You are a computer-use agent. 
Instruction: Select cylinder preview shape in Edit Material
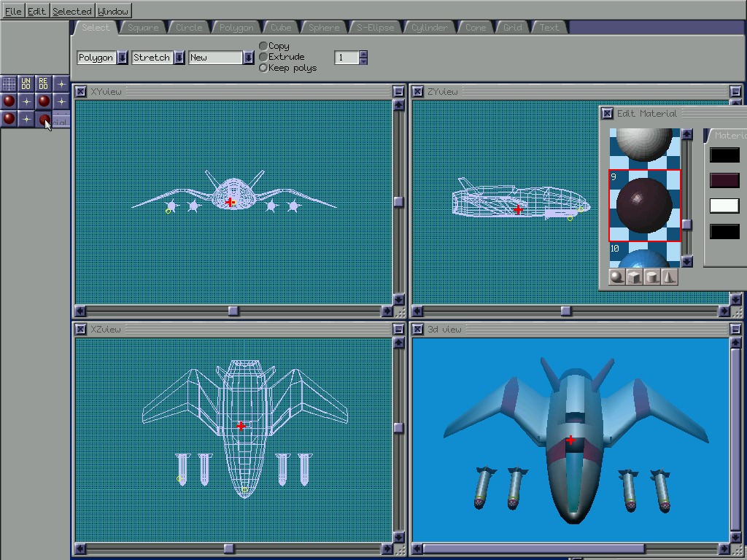[652, 277]
